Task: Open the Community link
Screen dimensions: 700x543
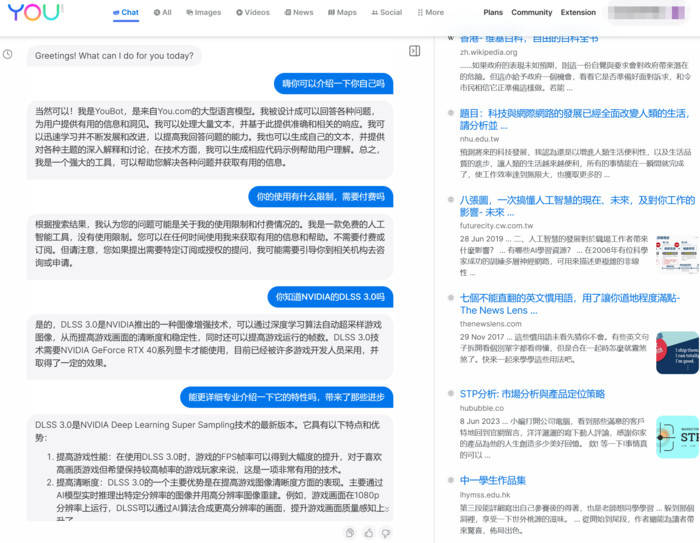Action: [532, 13]
